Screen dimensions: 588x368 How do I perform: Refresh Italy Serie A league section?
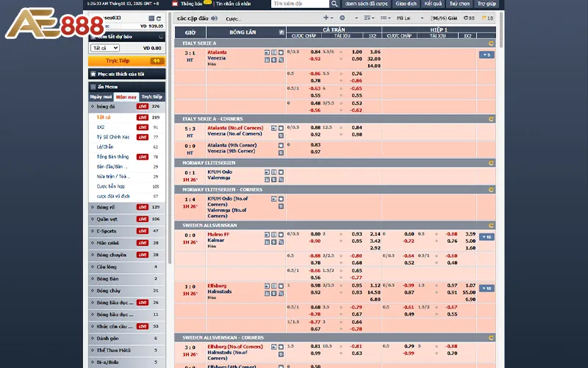pyautogui.click(x=491, y=43)
